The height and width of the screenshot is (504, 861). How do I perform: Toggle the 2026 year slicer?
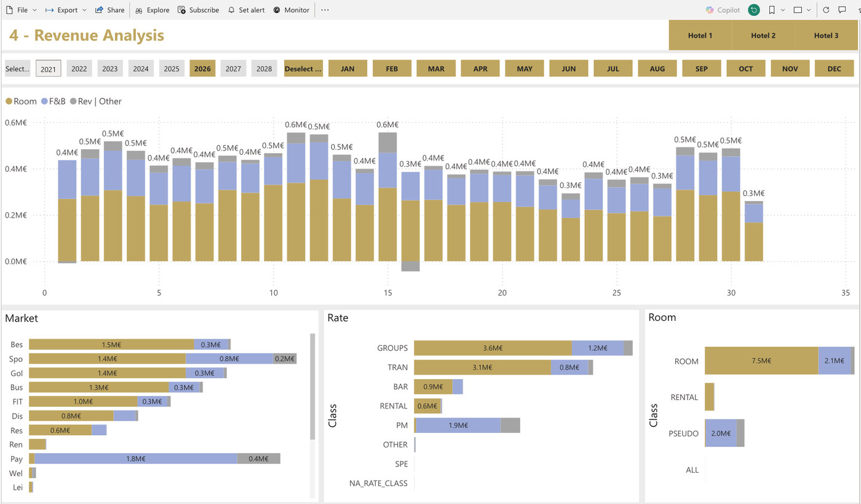(x=202, y=69)
